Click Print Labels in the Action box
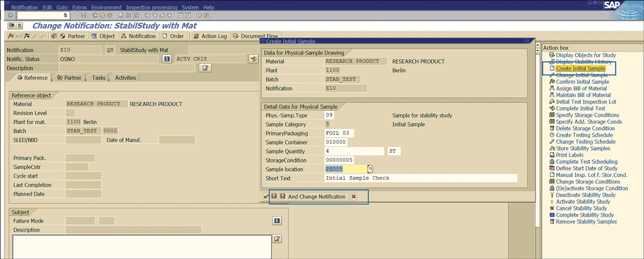Viewport: 644px width, 259px height. click(569, 155)
